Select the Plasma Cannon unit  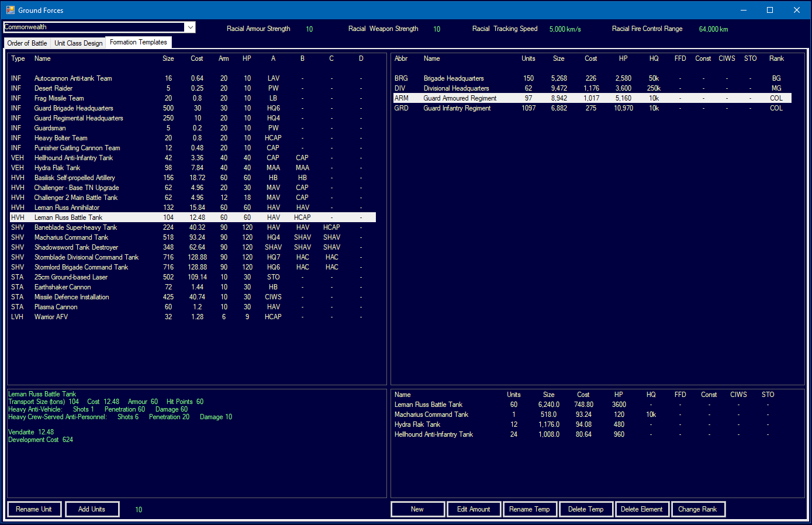193,307
